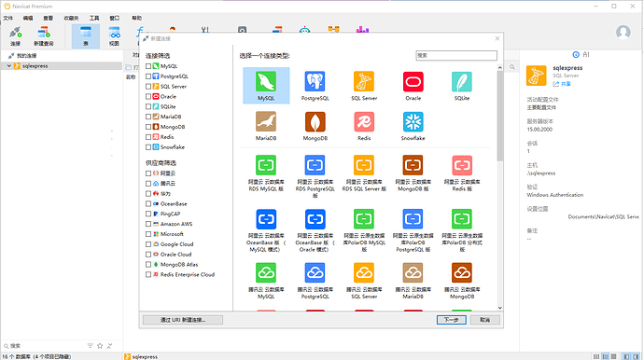644x360 pixels.
Task: Choose Alibaba PolarDB MySQL edition icon
Action: [x=364, y=219]
